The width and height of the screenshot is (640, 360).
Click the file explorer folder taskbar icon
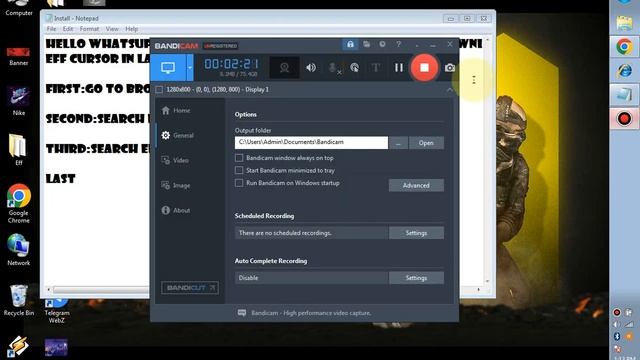[x=624, y=23]
